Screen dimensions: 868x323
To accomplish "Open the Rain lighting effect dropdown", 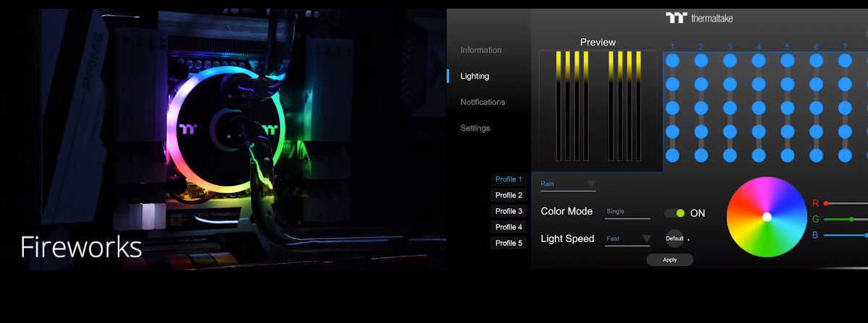I will point(569,185).
